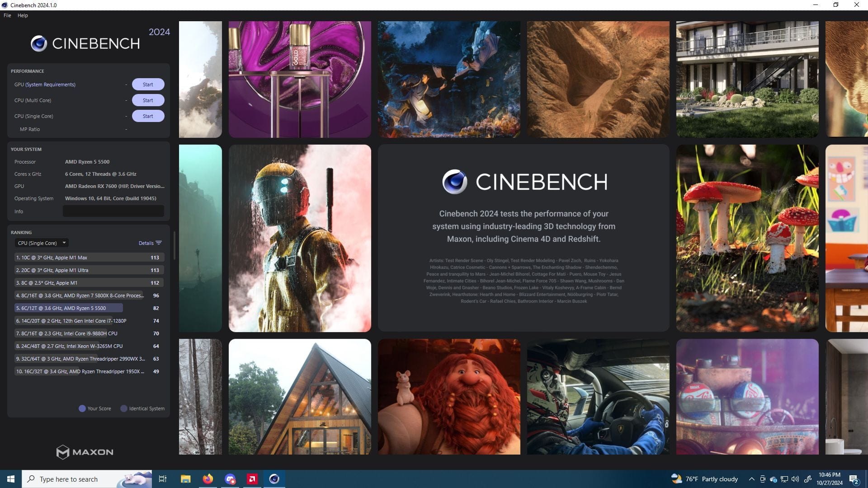The image size is (868, 488).
Task: Launch Firefox from the taskbar
Action: click(208, 479)
